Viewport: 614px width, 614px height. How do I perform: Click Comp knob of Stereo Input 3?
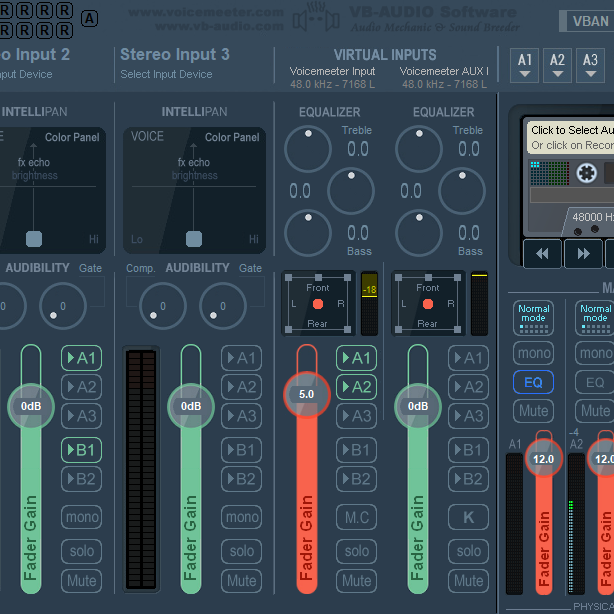[x=163, y=306]
